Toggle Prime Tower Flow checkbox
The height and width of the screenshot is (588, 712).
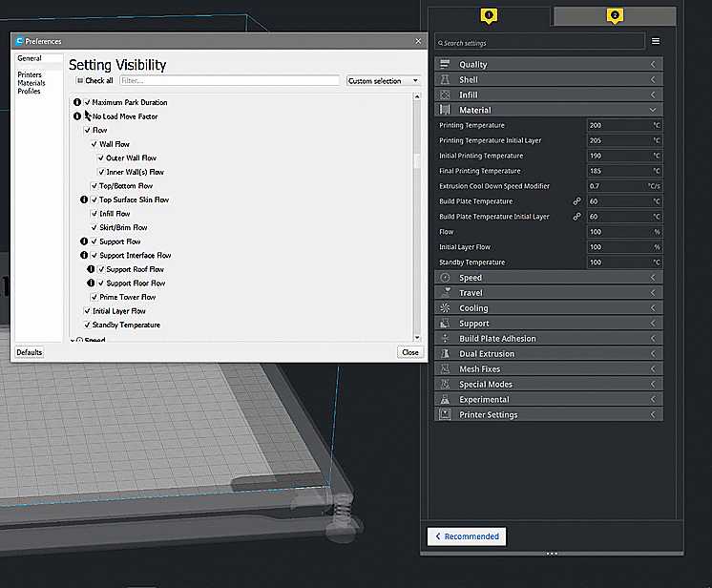pos(94,297)
